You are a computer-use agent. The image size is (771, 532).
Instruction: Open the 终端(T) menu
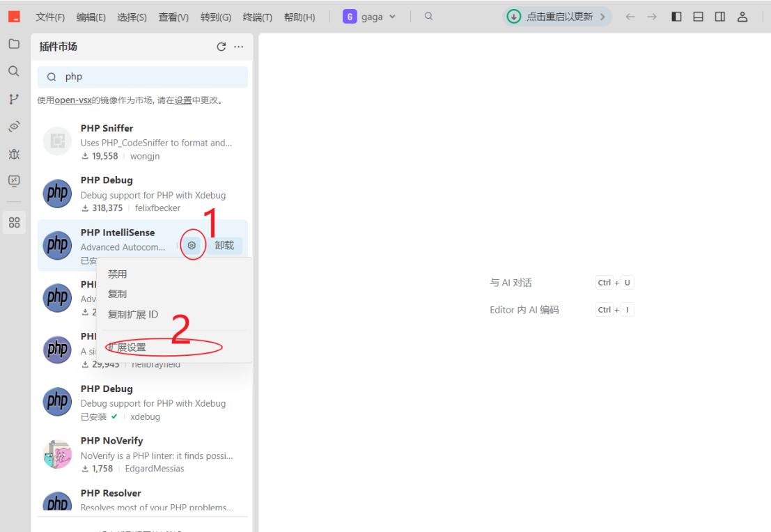pos(258,17)
